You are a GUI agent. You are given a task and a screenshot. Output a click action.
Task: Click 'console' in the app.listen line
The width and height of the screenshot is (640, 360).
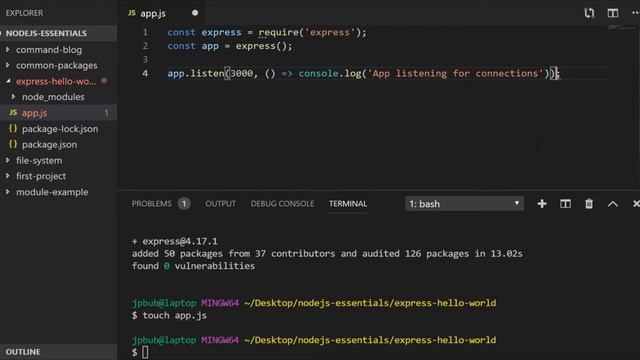[x=318, y=73]
